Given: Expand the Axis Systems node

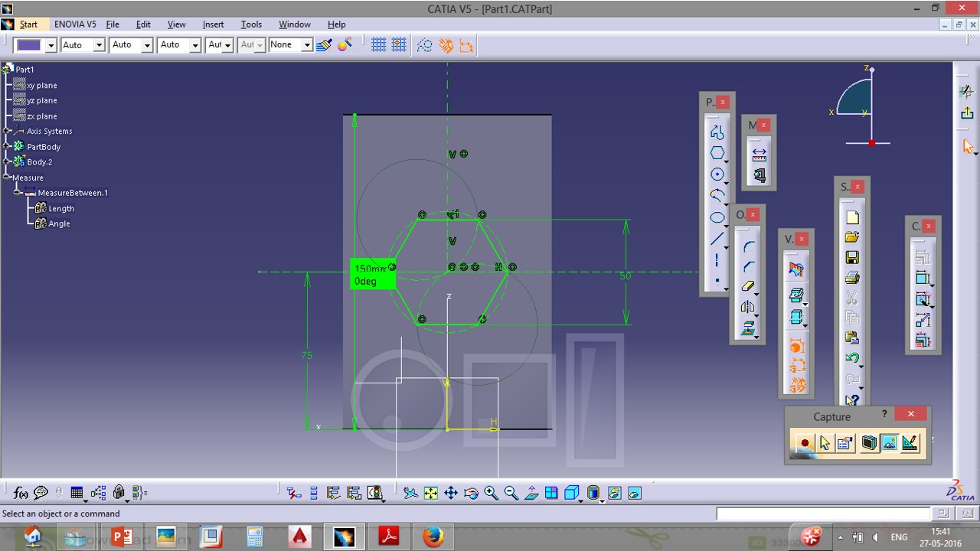Looking at the screenshot, I should [8, 131].
